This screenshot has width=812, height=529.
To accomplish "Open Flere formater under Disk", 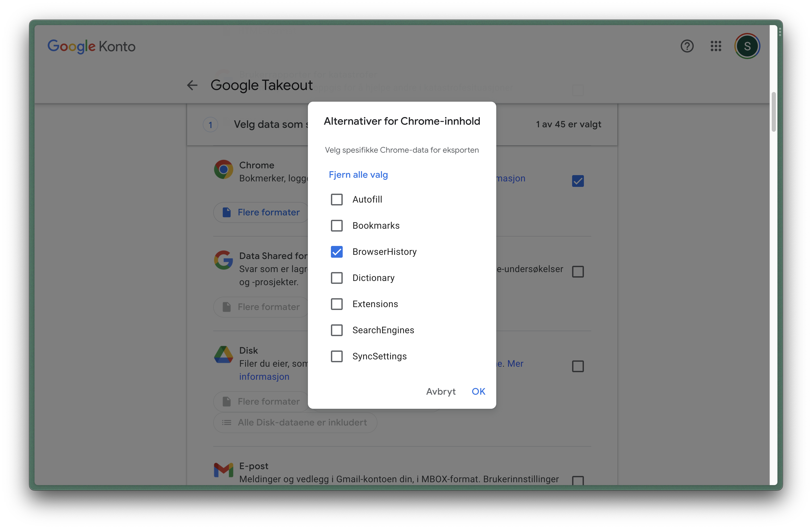I will tap(261, 401).
